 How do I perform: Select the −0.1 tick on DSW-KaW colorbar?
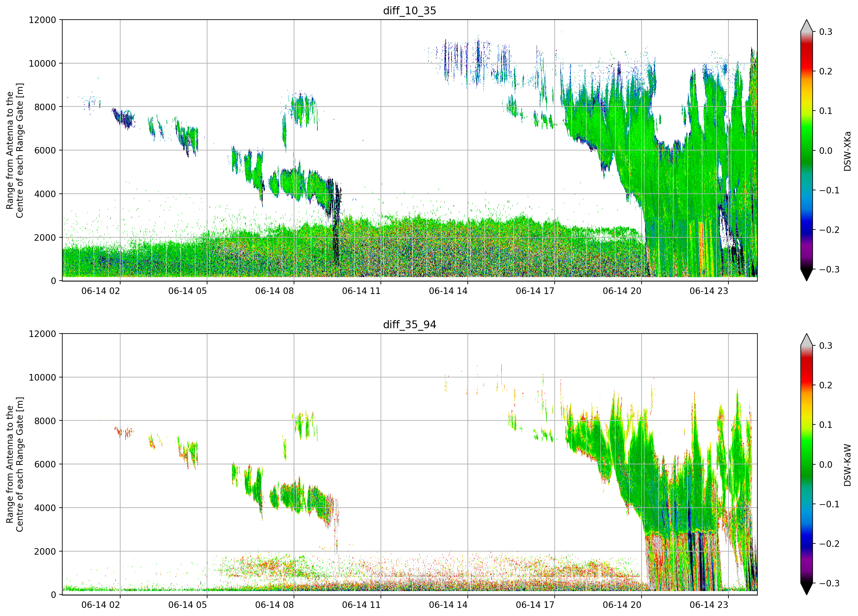(x=829, y=504)
